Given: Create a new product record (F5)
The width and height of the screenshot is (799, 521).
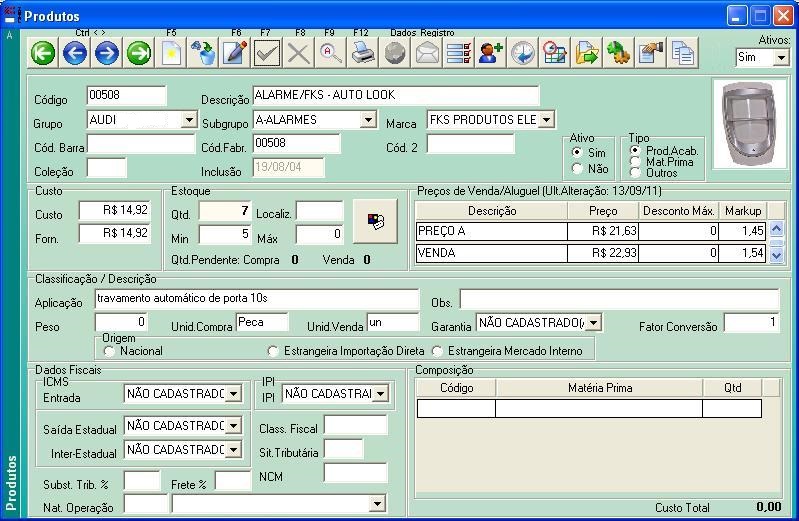Looking at the screenshot, I should [x=171, y=53].
